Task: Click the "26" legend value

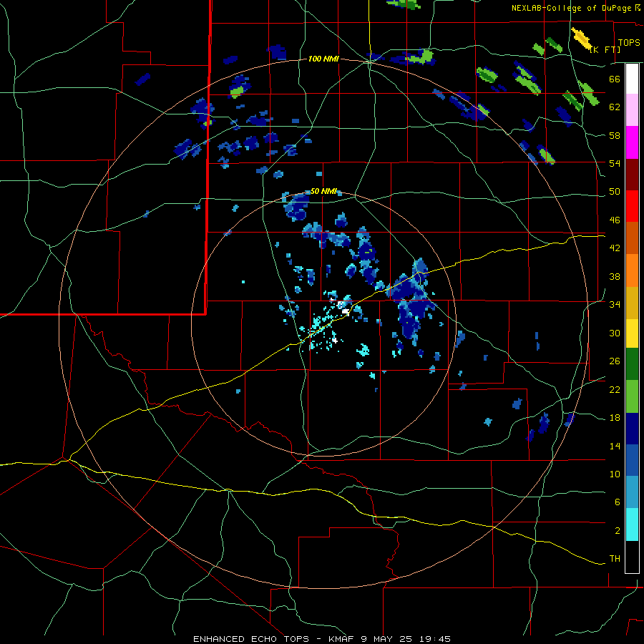Action: [615, 361]
